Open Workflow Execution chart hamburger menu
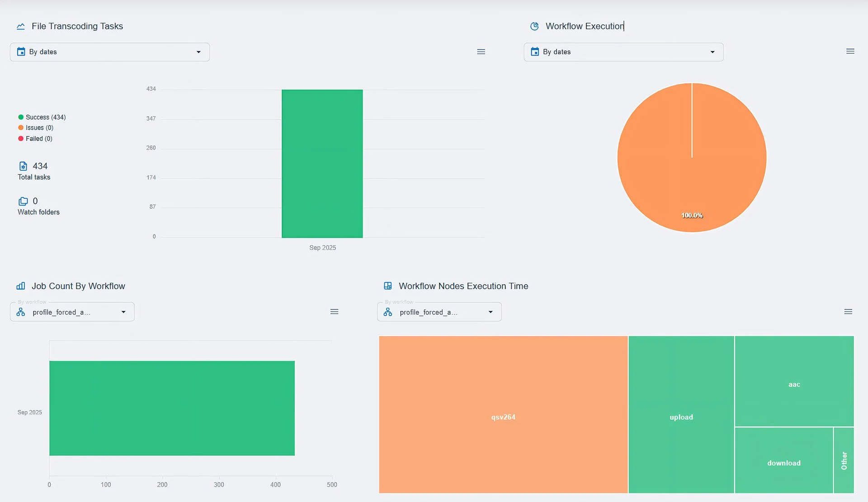Viewport: 868px width, 502px height. 850,52
